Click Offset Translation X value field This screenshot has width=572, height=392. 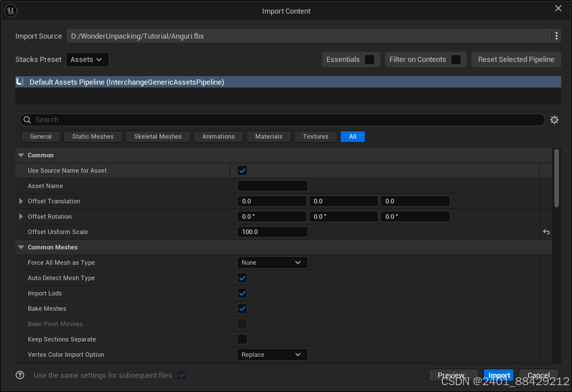272,201
